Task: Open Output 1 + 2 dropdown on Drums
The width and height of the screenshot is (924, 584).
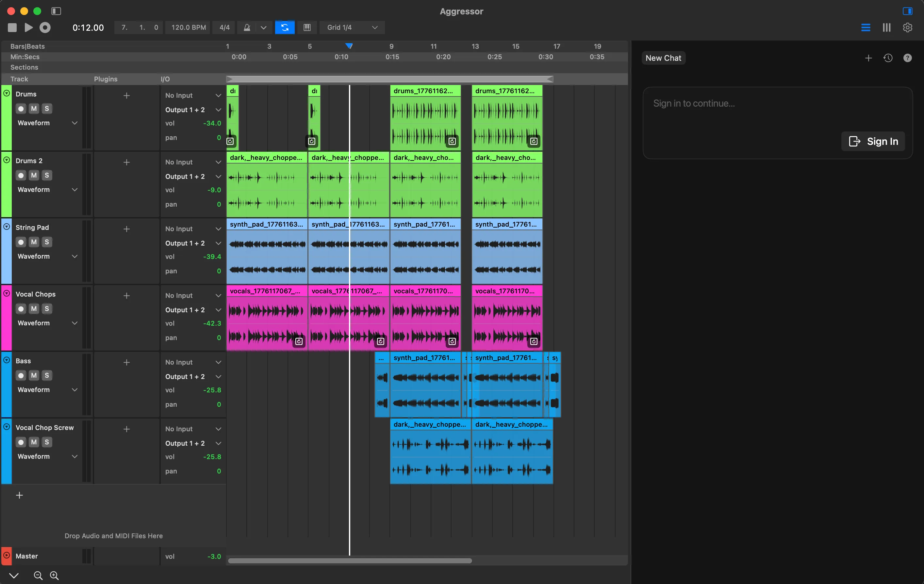Action: [193, 110]
